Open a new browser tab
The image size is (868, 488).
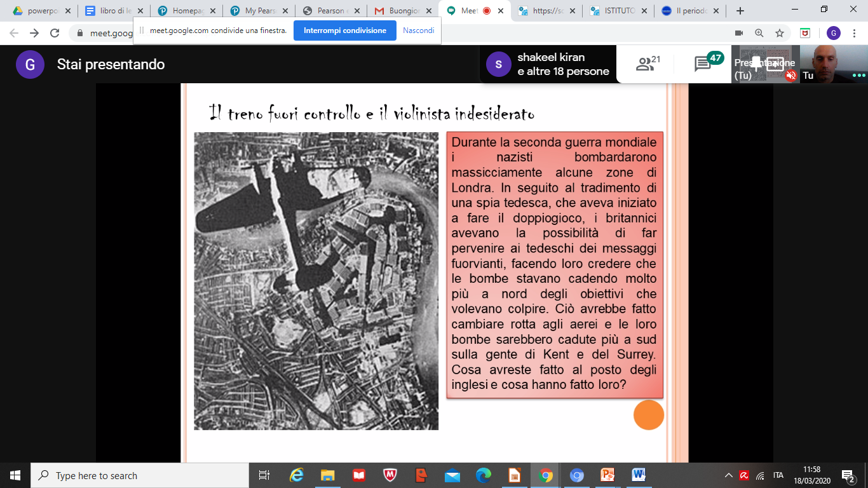(740, 11)
